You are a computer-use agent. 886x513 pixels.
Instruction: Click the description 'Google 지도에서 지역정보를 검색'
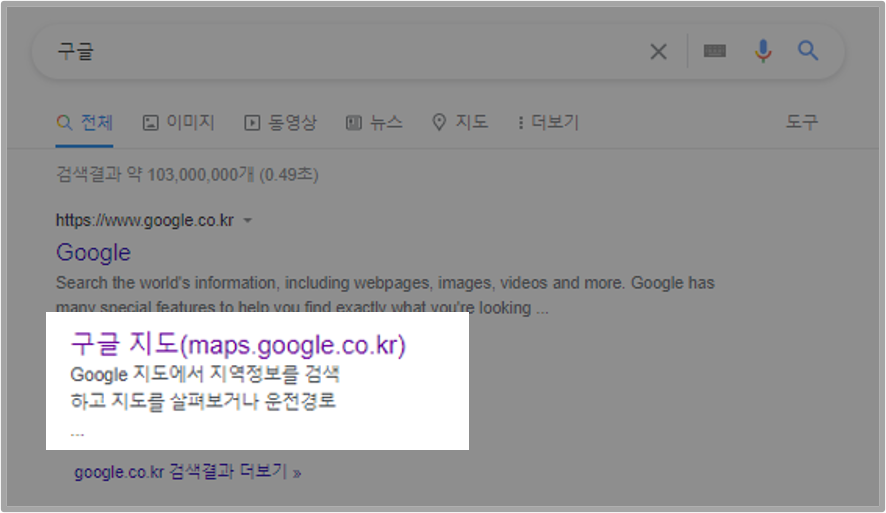[x=205, y=375]
